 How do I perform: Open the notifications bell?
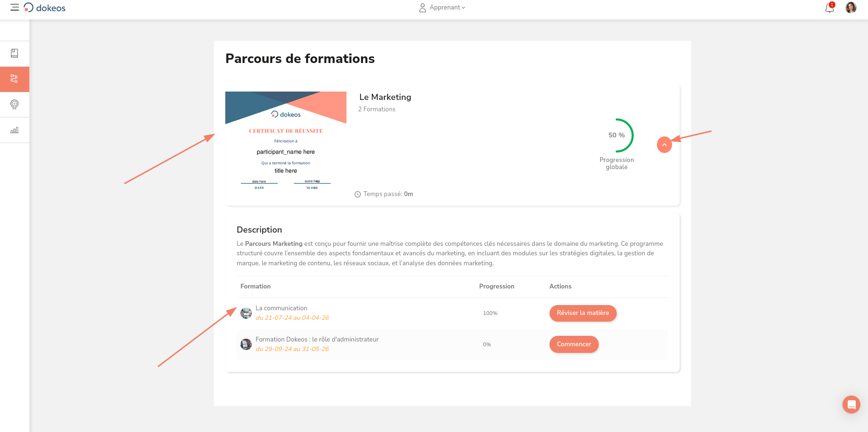[829, 8]
